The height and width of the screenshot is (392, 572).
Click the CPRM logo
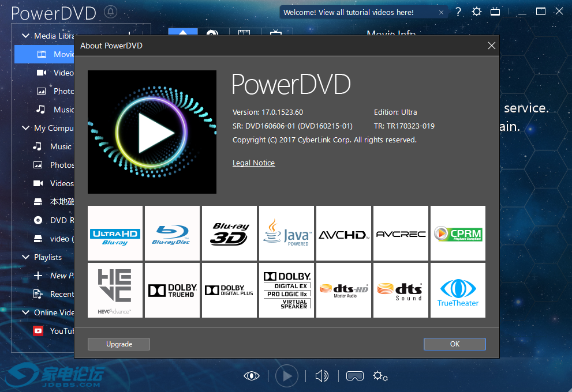point(458,233)
